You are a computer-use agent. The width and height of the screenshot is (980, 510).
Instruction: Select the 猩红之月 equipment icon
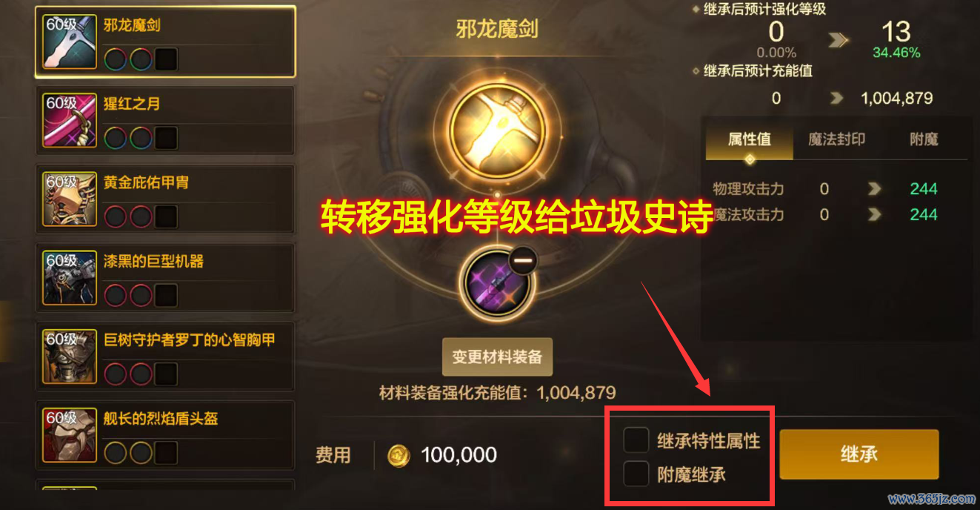pos(70,120)
